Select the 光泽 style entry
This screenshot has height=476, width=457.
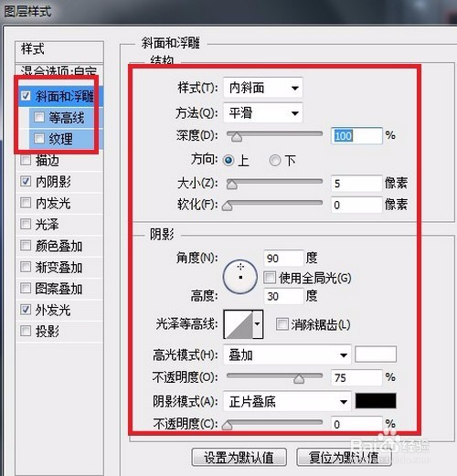[x=48, y=225]
